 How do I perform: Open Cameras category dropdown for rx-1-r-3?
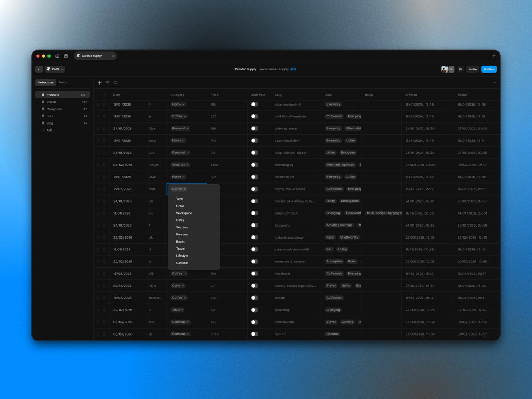tap(180, 334)
